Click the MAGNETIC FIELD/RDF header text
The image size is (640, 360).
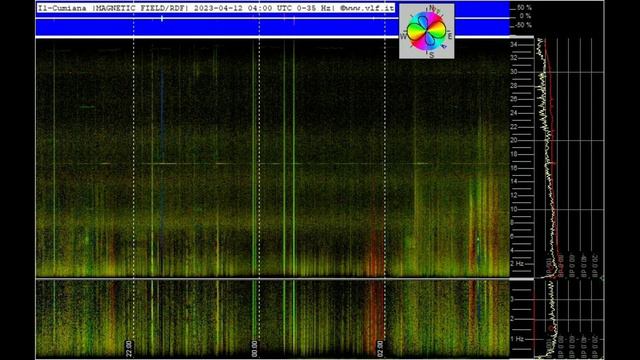140,8
